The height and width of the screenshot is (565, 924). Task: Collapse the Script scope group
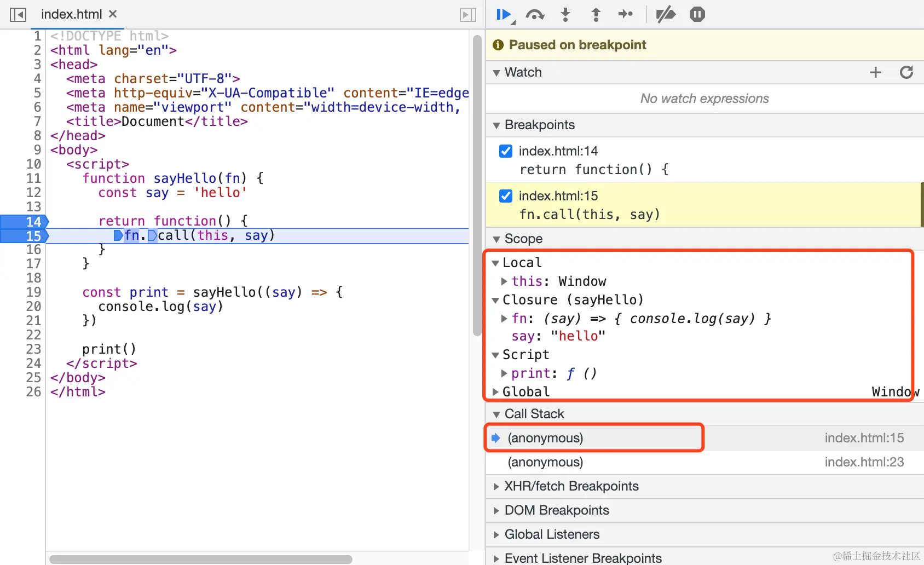point(495,355)
